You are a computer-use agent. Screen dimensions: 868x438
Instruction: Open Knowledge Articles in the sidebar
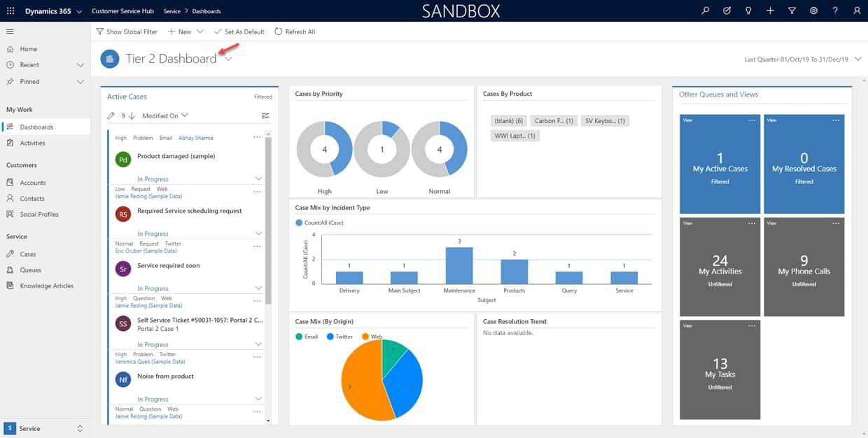(x=45, y=285)
